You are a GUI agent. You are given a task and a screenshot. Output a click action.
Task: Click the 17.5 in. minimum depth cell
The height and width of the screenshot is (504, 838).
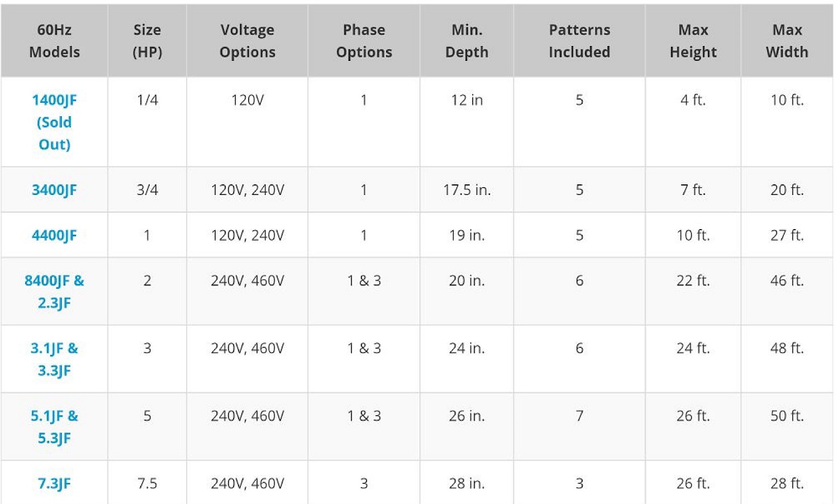pyautogui.click(x=466, y=190)
